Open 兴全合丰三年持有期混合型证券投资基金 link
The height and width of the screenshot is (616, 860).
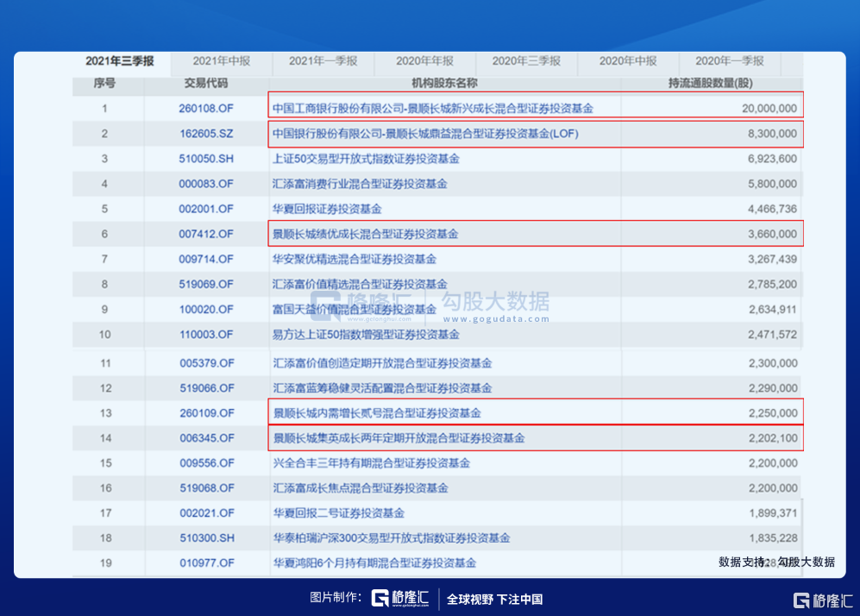372,463
